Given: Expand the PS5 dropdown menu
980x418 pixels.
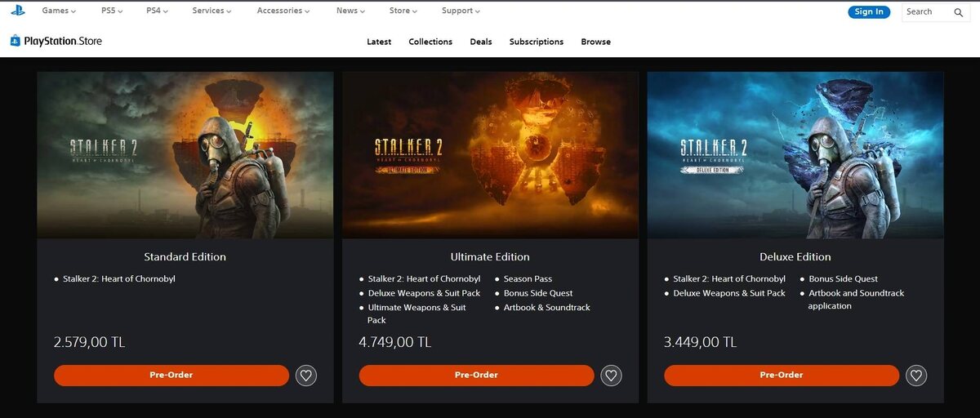Looking at the screenshot, I should tap(111, 11).
